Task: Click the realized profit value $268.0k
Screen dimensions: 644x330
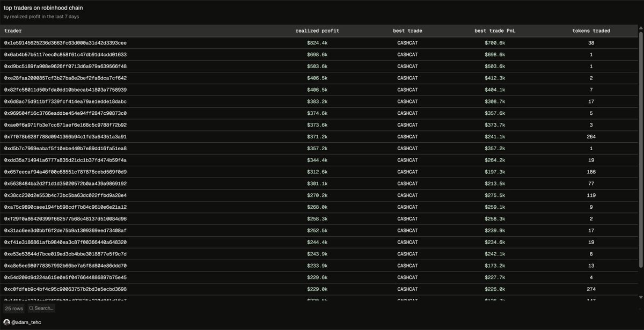Action: 317,207
